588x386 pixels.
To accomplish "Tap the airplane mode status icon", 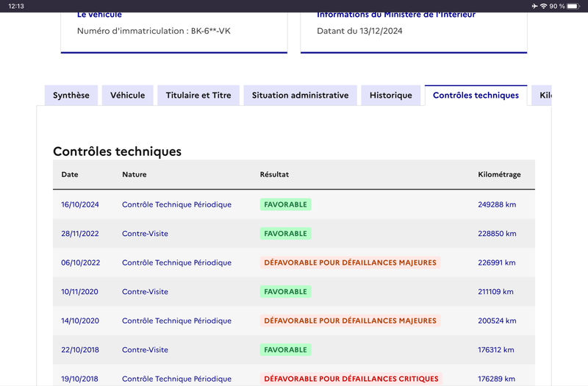I will (535, 6).
